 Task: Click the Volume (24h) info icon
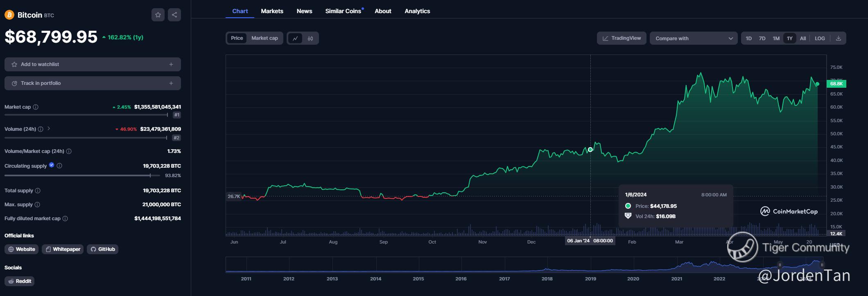[x=41, y=129]
